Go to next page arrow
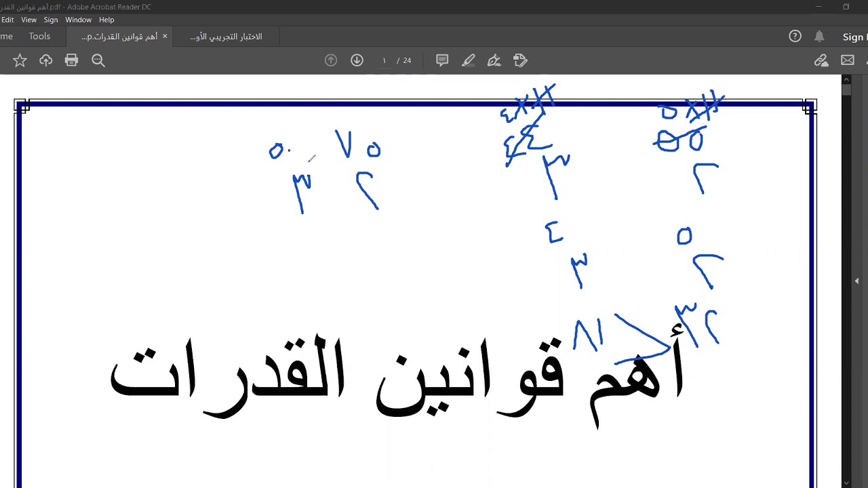Screen dimensions: 868x488 (357, 60)
